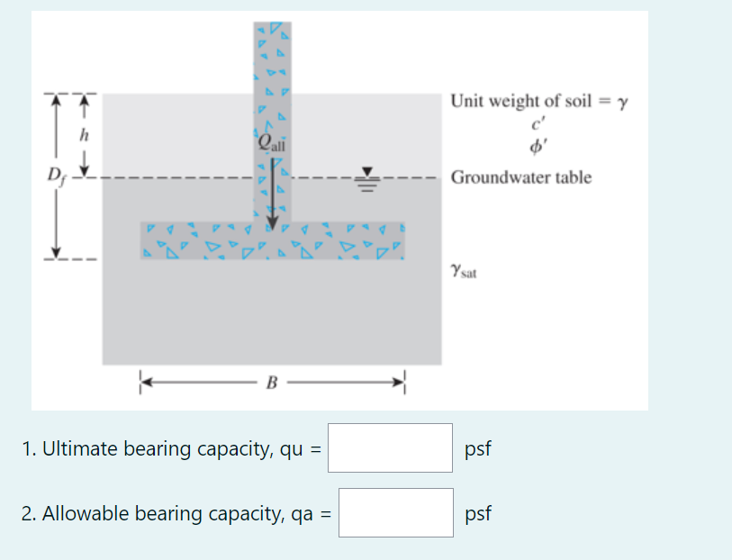Click the γsat label beside the footing
The width and height of the screenshot is (732, 560).
[x=462, y=268]
